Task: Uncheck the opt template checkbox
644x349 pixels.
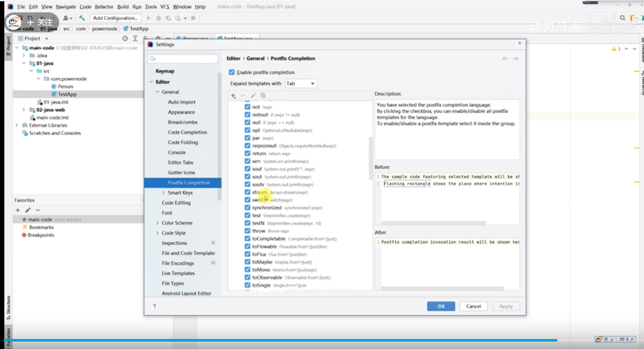Action: (x=247, y=130)
